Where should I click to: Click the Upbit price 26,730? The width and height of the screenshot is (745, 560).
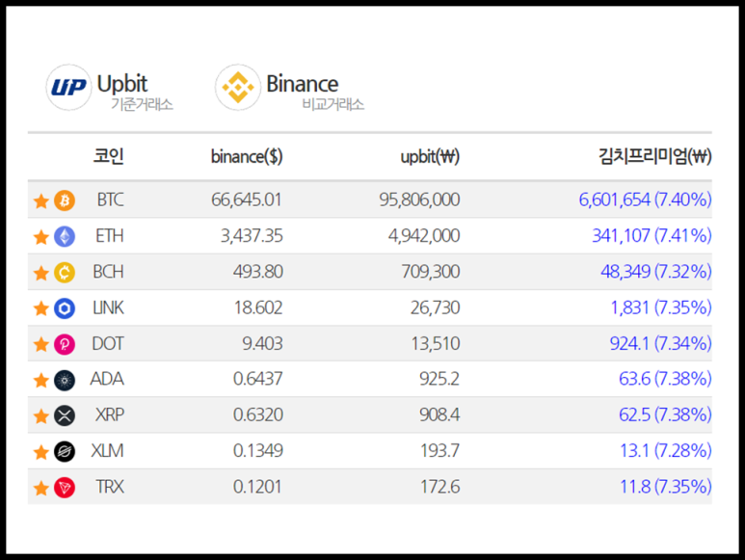(x=436, y=307)
